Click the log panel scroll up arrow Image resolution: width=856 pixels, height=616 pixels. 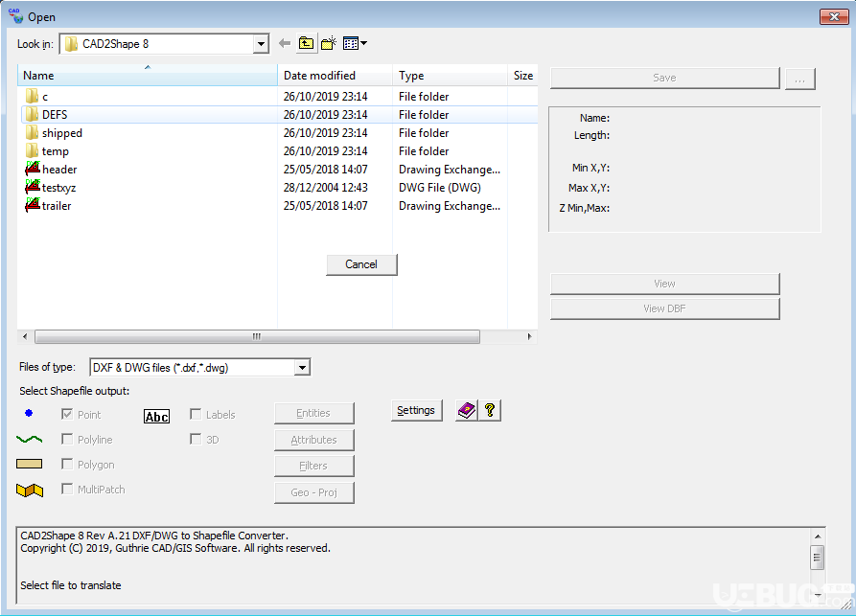(818, 536)
